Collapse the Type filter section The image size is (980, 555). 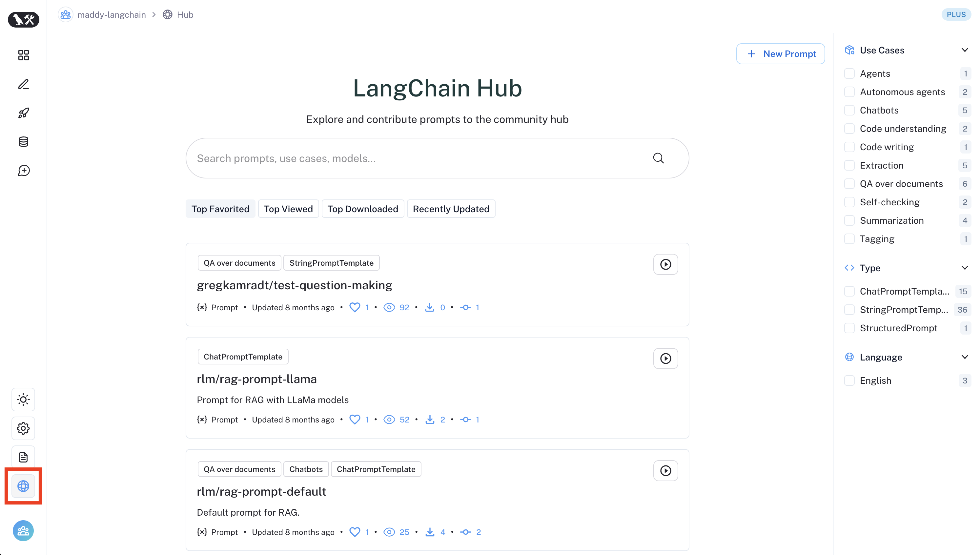tap(964, 268)
